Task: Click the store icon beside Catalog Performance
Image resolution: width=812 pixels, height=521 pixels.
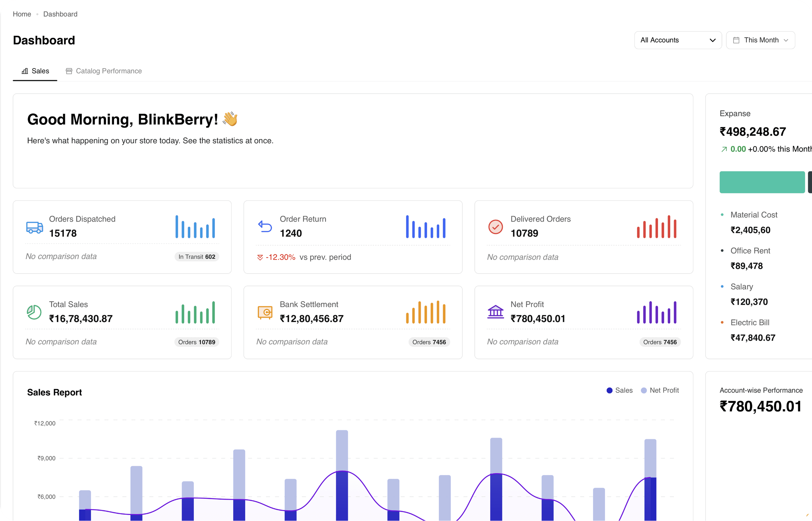Action: [69, 71]
